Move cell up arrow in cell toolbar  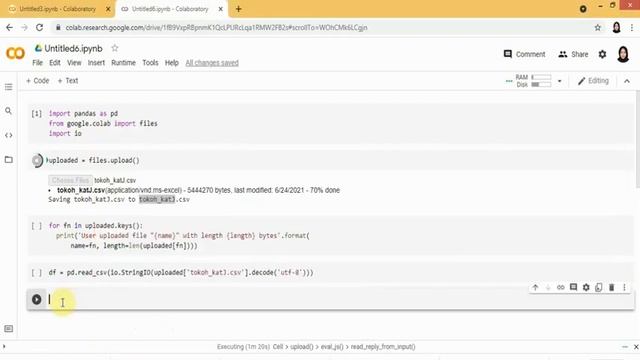(x=535, y=287)
